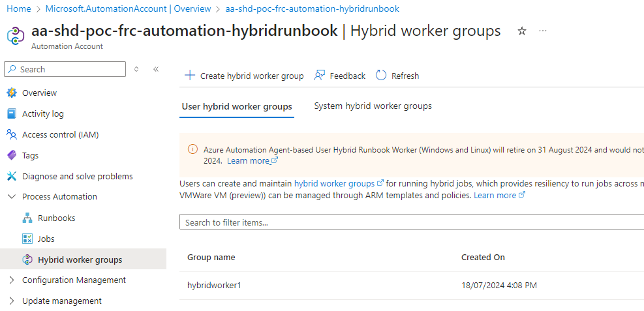
Task: Expand the Update management section
Action: click(12, 301)
